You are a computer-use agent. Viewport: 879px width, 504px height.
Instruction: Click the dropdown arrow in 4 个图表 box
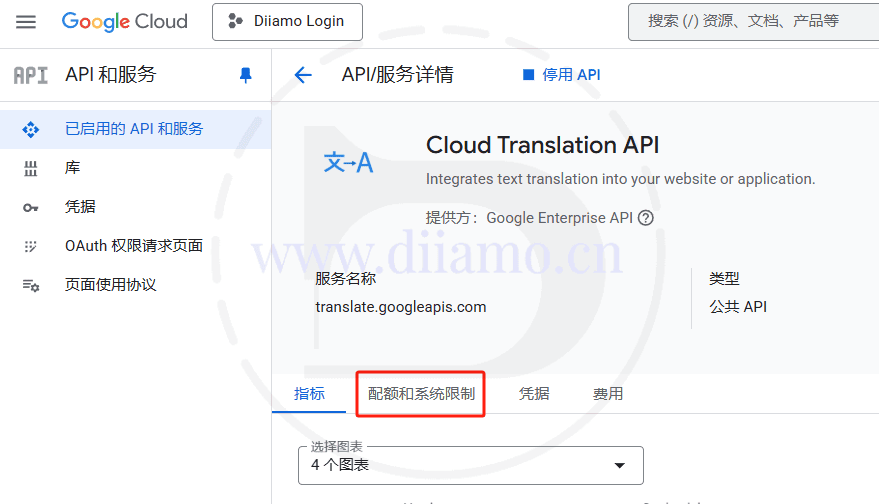[619, 466]
